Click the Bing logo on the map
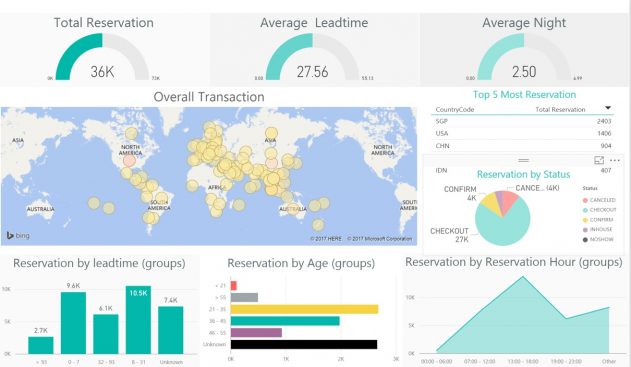Screen dimensions: 631x367 [x=18, y=235]
